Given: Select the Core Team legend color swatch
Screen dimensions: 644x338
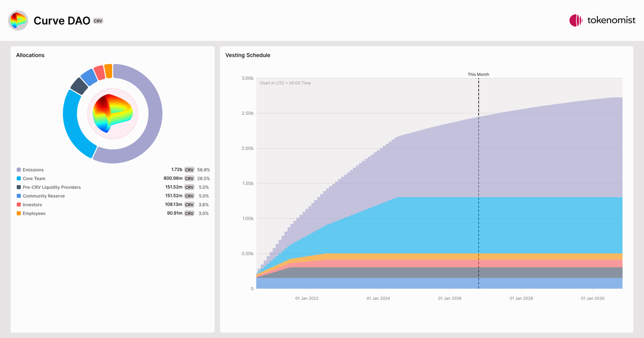Looking at the screenshot, I should click(x=19, y=179).
